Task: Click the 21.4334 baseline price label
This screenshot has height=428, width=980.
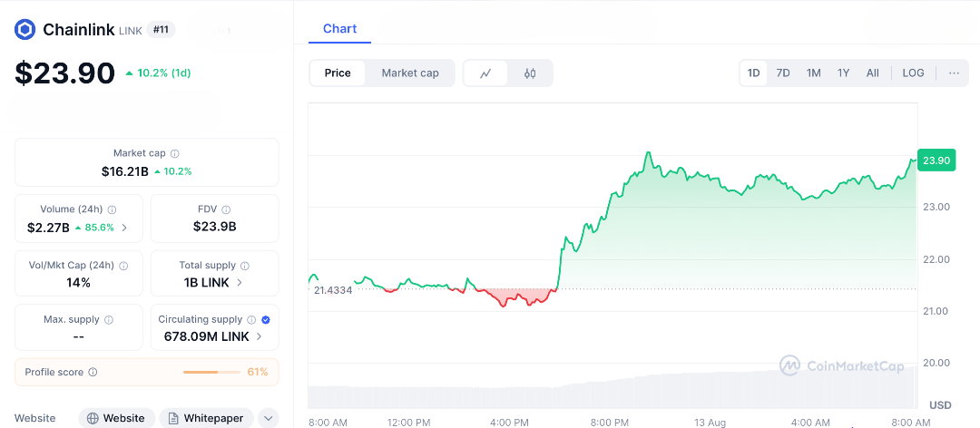Action: 333,290
